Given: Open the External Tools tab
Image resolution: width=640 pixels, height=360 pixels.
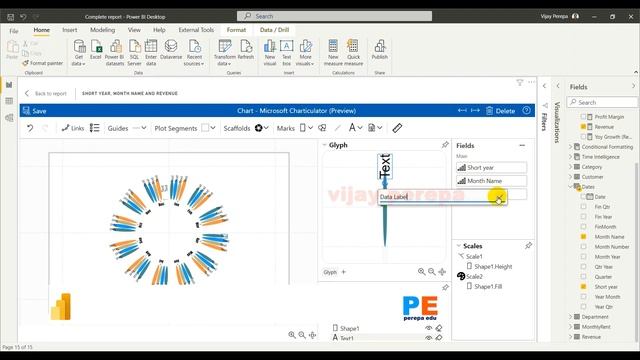Looking at the screenshot, I should [x=196, y=30].
